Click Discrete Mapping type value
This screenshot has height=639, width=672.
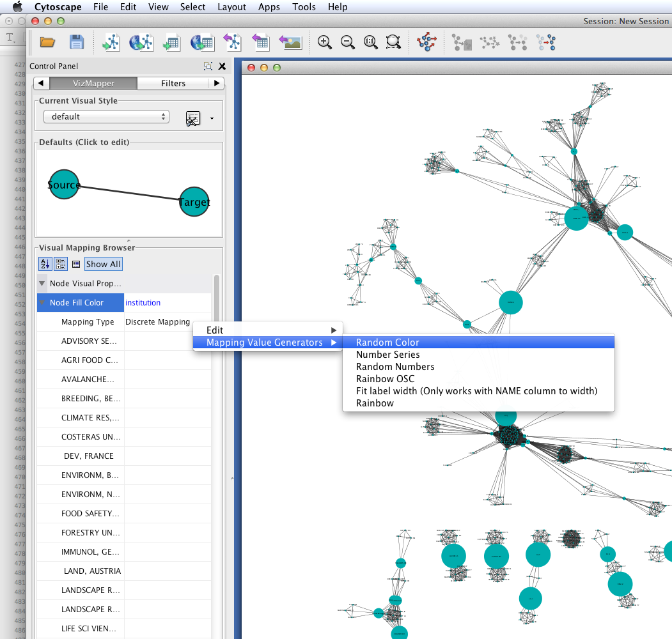157,321
